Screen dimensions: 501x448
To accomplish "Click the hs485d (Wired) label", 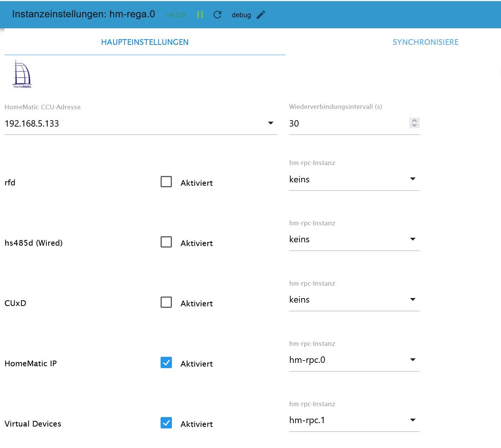I will [x=34, y=243].
